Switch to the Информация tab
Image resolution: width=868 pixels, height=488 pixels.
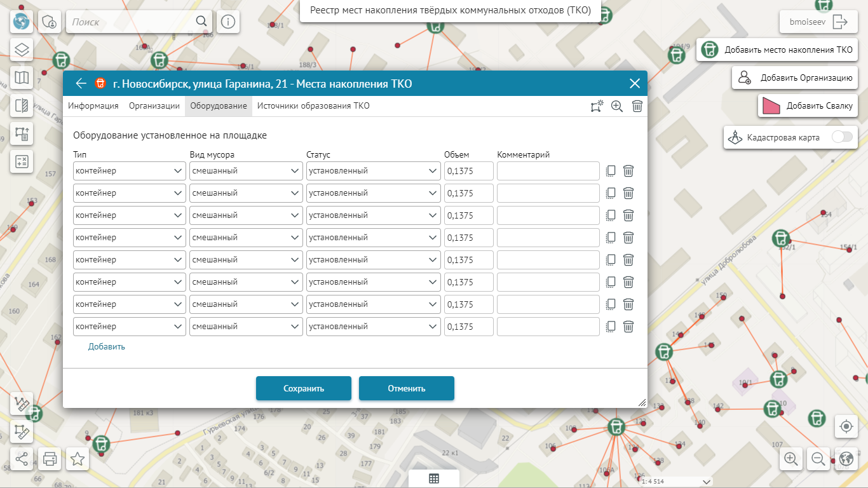tap(93, 106)
